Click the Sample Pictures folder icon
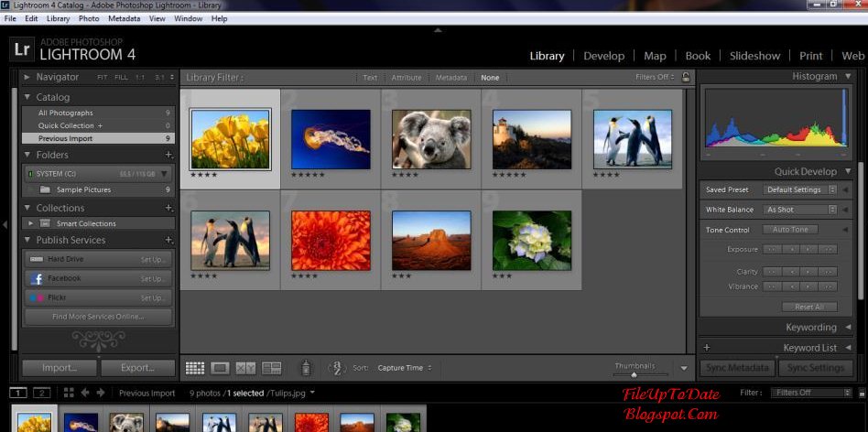 tap(46, 189)
